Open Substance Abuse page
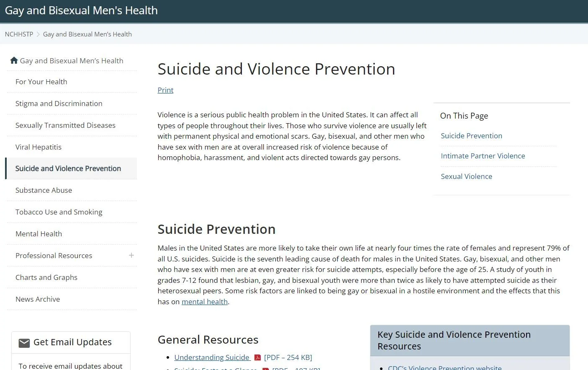 click(x=44, y=190)
